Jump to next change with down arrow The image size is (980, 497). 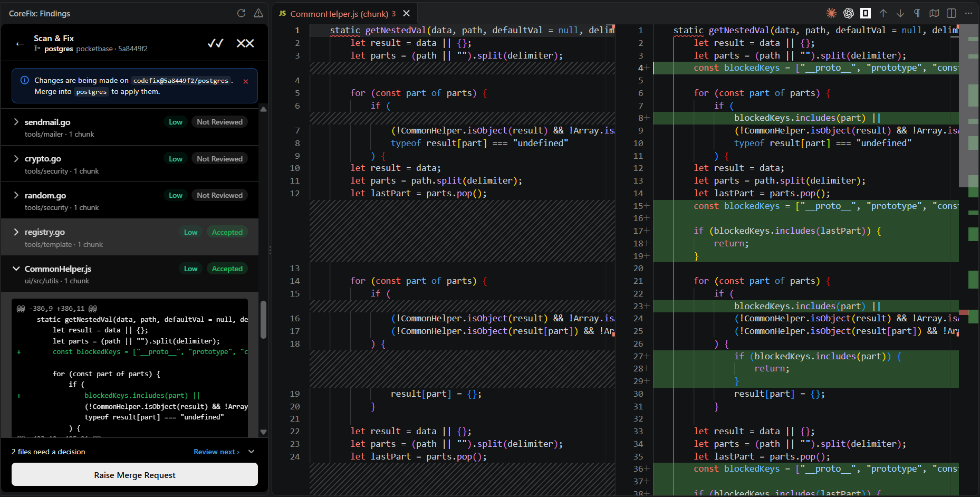click(x=900, y=13)
